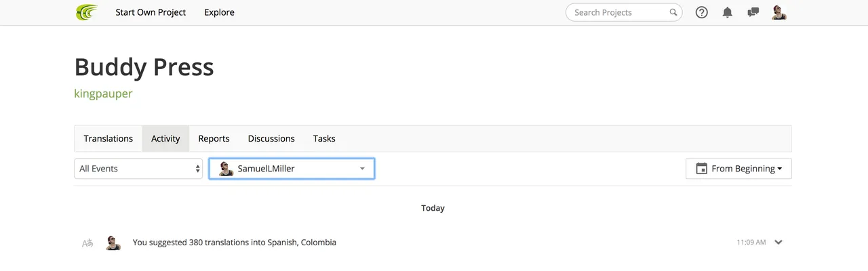The image size is (868, 271).
Task: Open the messages chat bubbles icon
Action: click(753, 12)
